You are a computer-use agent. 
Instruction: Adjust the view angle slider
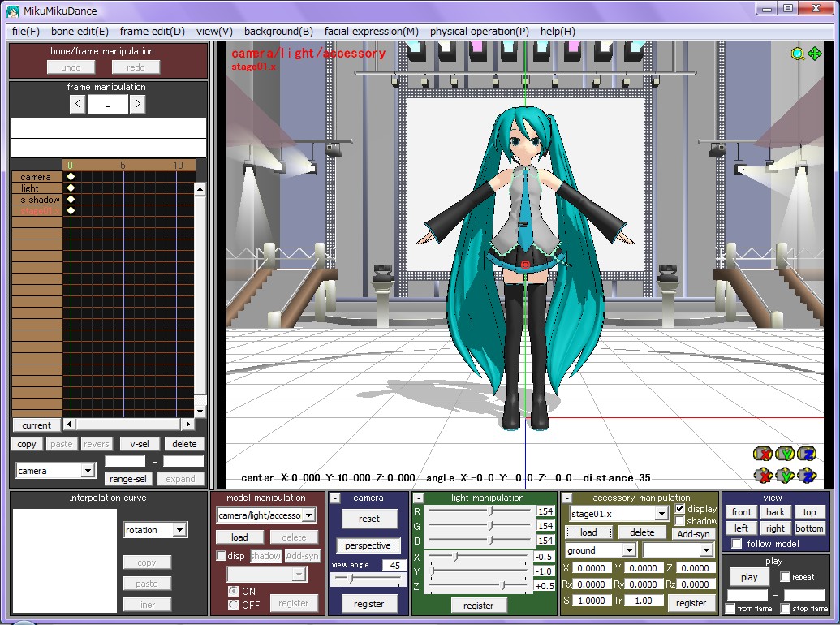pyautogui.click(x=368, y=579)
